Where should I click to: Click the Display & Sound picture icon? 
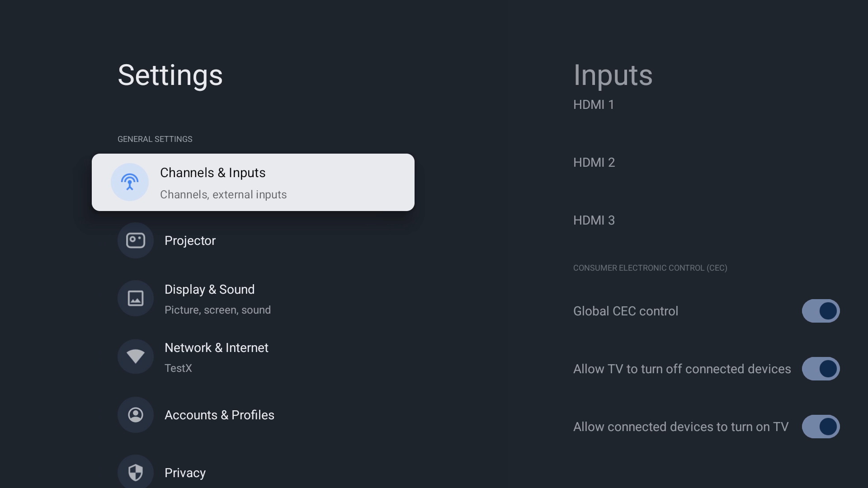coord(136,298)
